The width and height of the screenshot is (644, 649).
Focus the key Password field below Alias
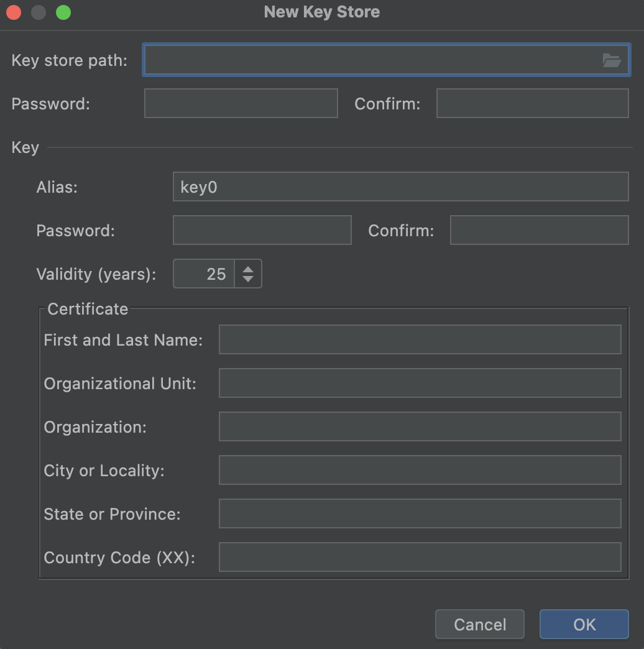[x=262, y=230]
